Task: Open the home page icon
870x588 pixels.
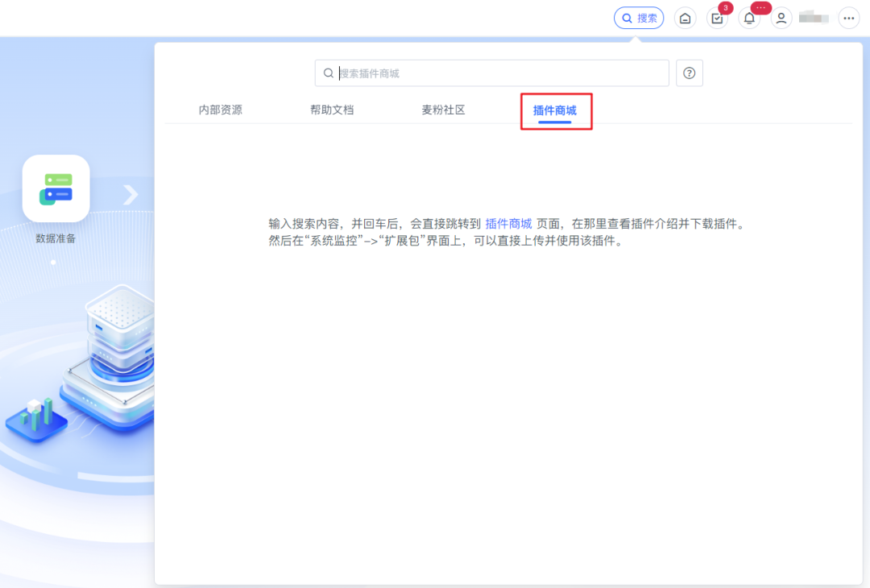Action: (x=685, y=18)
